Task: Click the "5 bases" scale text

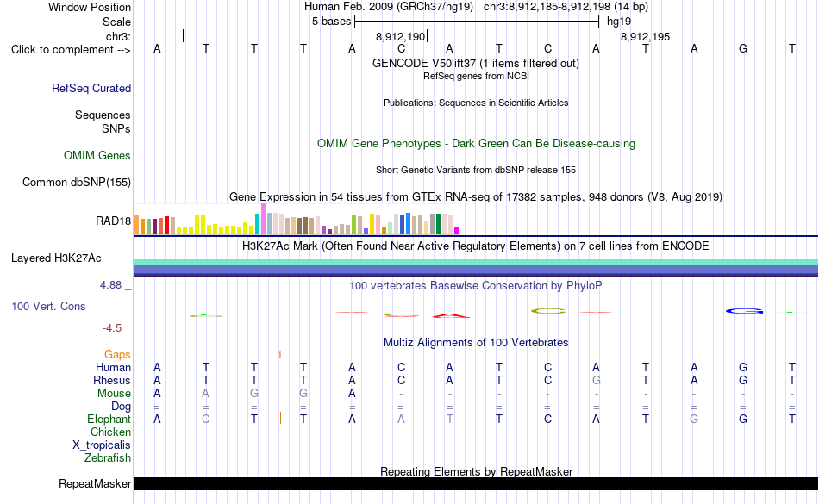Action: (x=331, y=22)
